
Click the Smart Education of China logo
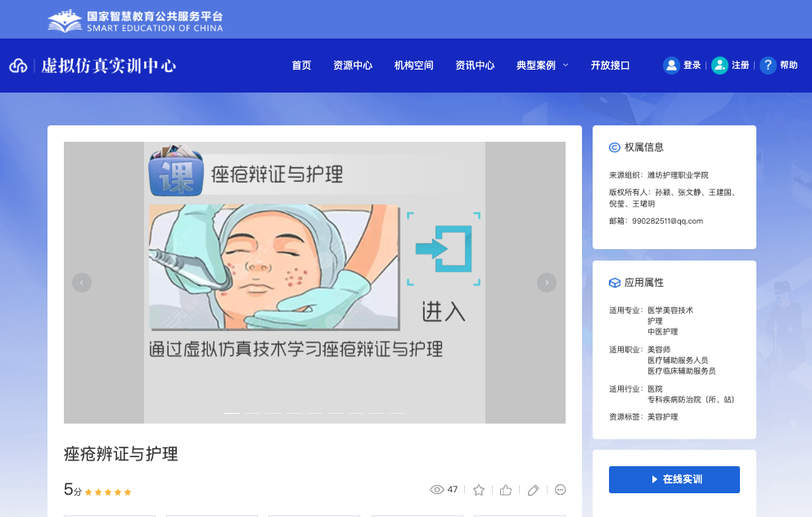pyautogui.click(x=135, y=22)
